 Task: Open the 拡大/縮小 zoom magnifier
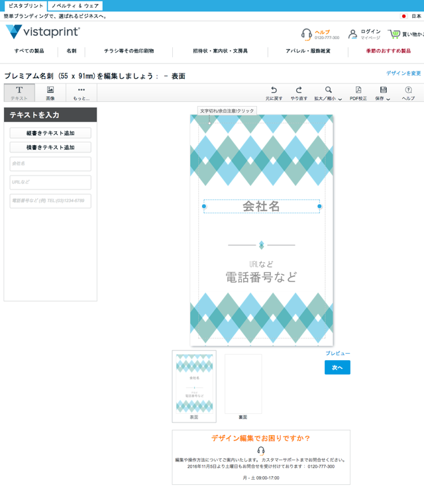tap(328, 90)
